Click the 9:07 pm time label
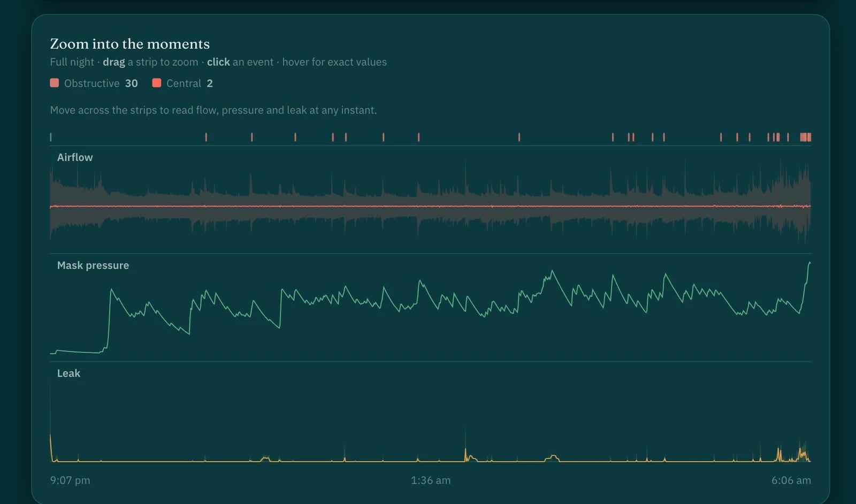The image size is (856, 504). pyautogui.click(x=70, y=480)
